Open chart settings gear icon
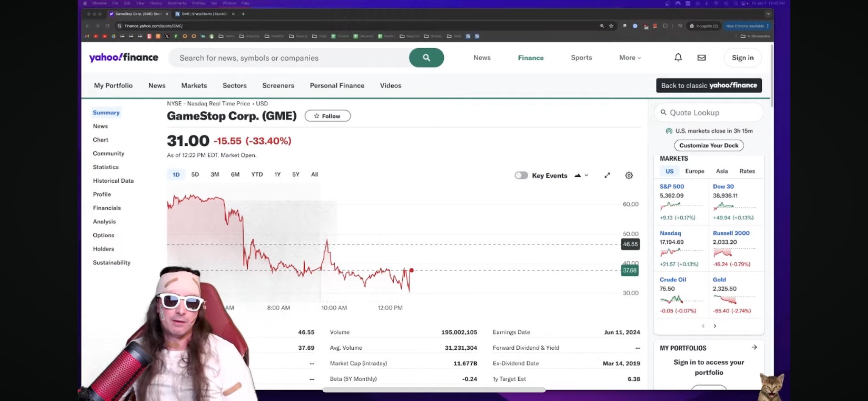 (x=629, y=175)
